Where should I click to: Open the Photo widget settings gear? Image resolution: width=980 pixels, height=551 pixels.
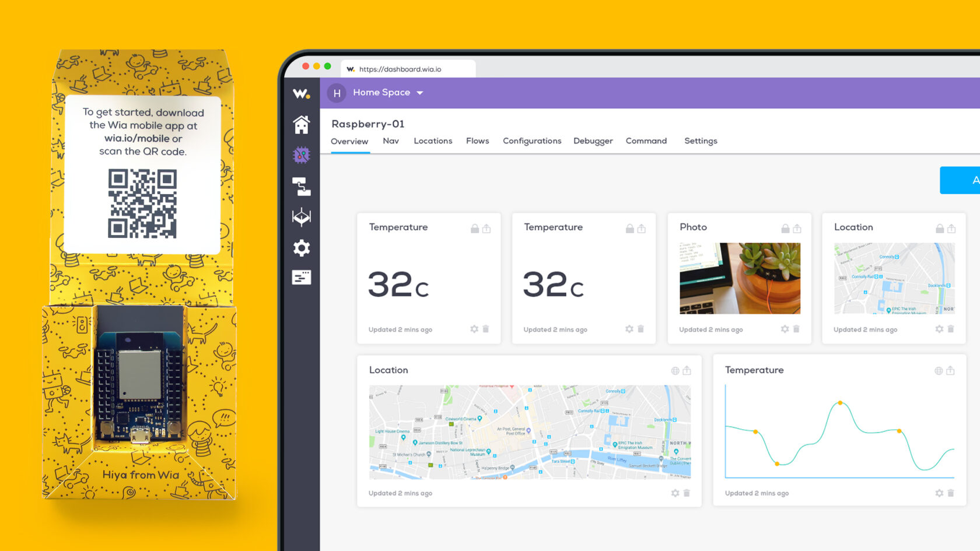point(785,329)
